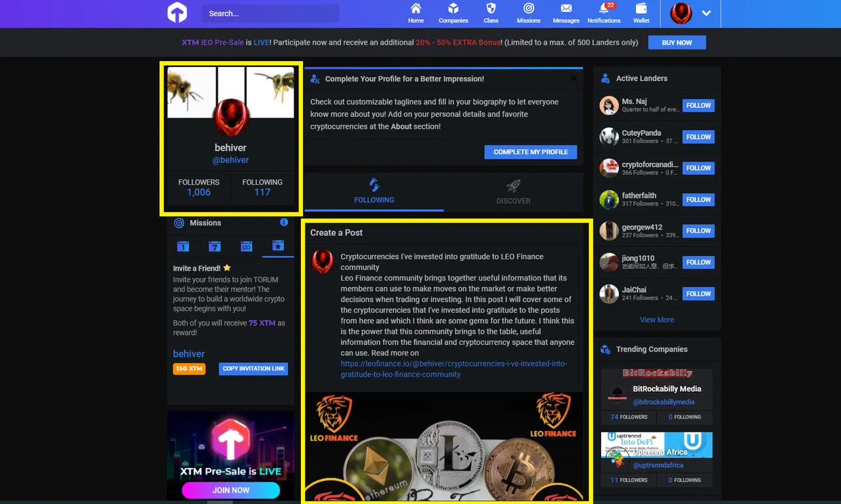Expand the account dropdown chevron
Viewport: 841px width, 504px height.
pos(706,13)
